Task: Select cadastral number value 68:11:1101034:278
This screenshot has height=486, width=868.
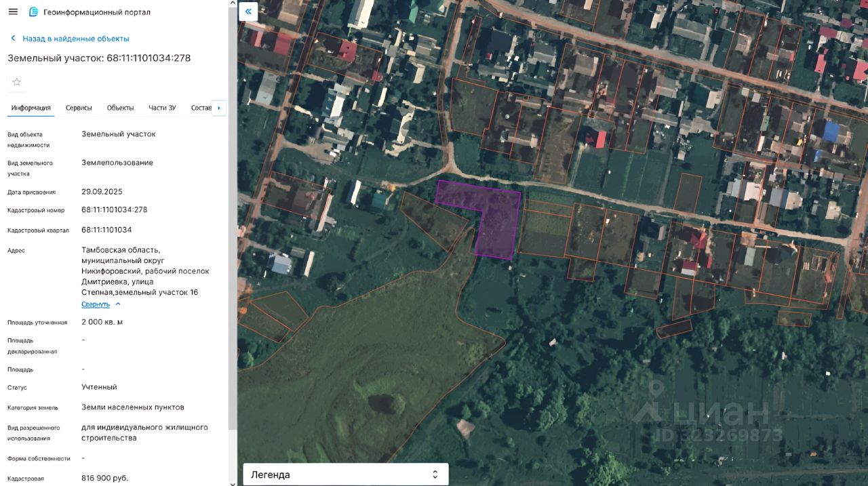Action: [115, 210]
